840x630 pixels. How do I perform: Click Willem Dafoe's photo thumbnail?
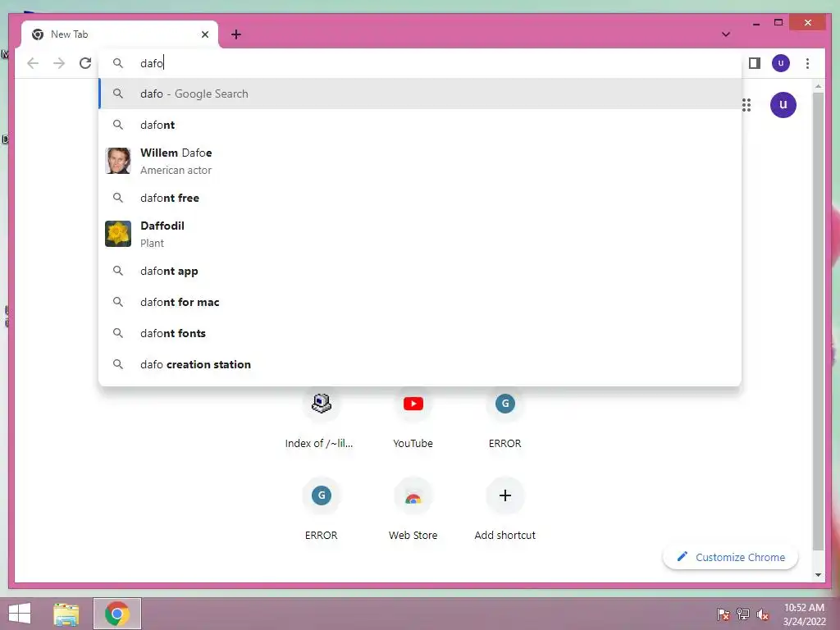point(118,161)
